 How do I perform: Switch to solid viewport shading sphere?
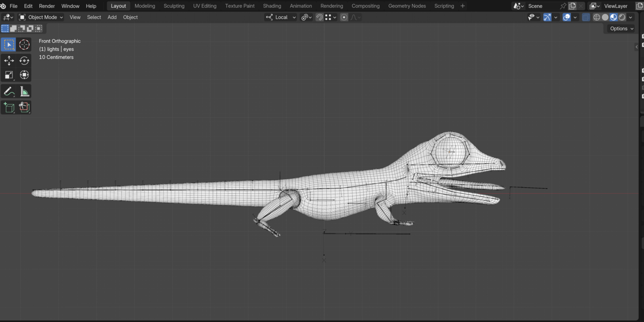tap(605, 17)
